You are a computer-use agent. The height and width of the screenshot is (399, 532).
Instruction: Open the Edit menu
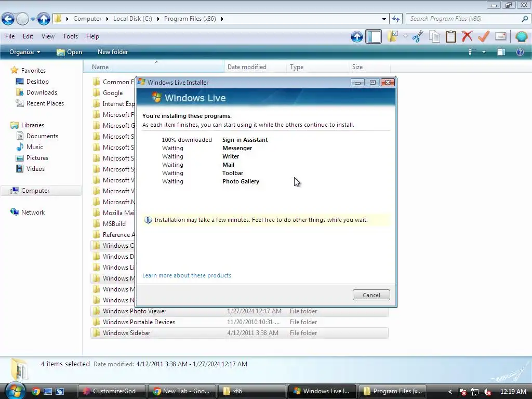point(28,36)
